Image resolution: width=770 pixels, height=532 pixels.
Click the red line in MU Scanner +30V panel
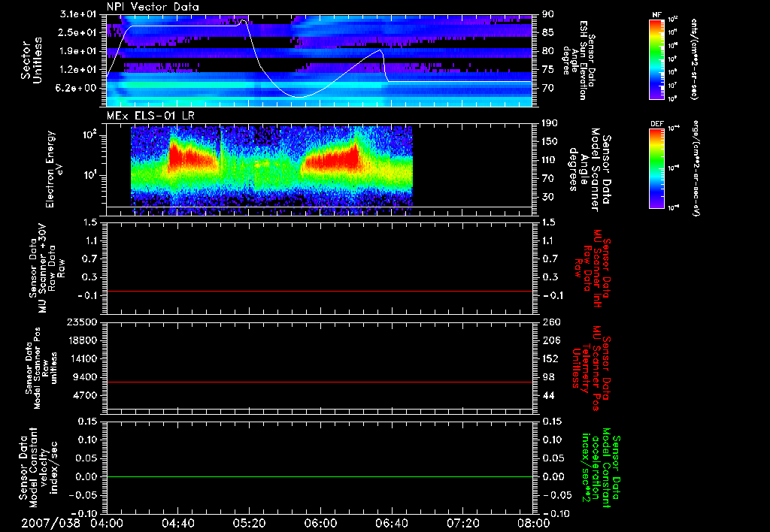pyautogui.click(x=319, y=291)
